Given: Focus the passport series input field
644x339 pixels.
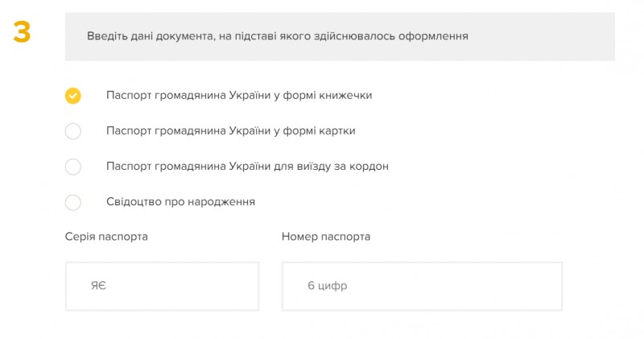Looking at the screenshot, I should [x=162, y=286].
